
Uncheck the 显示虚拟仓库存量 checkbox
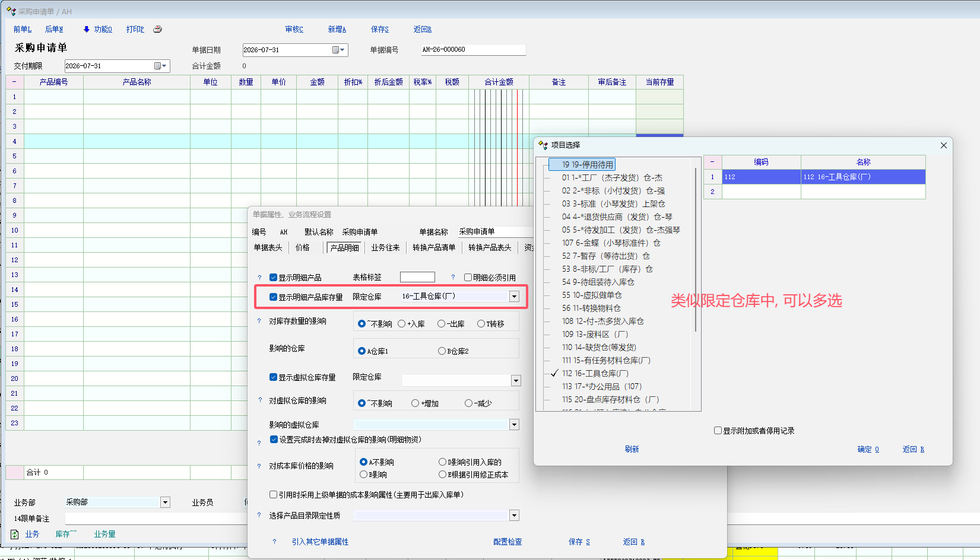click(274, 377)
